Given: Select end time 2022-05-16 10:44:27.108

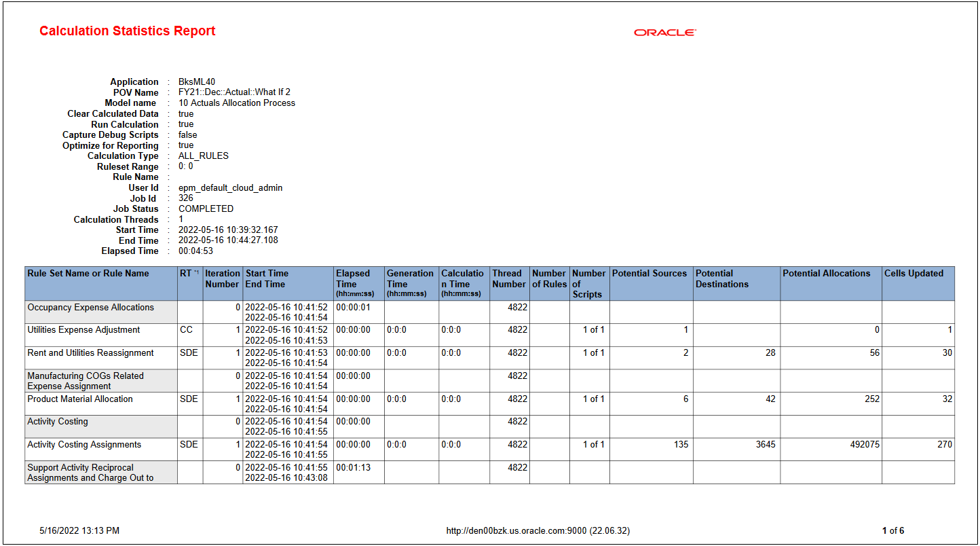Looking at the screenshot, I should coord(228,240).
